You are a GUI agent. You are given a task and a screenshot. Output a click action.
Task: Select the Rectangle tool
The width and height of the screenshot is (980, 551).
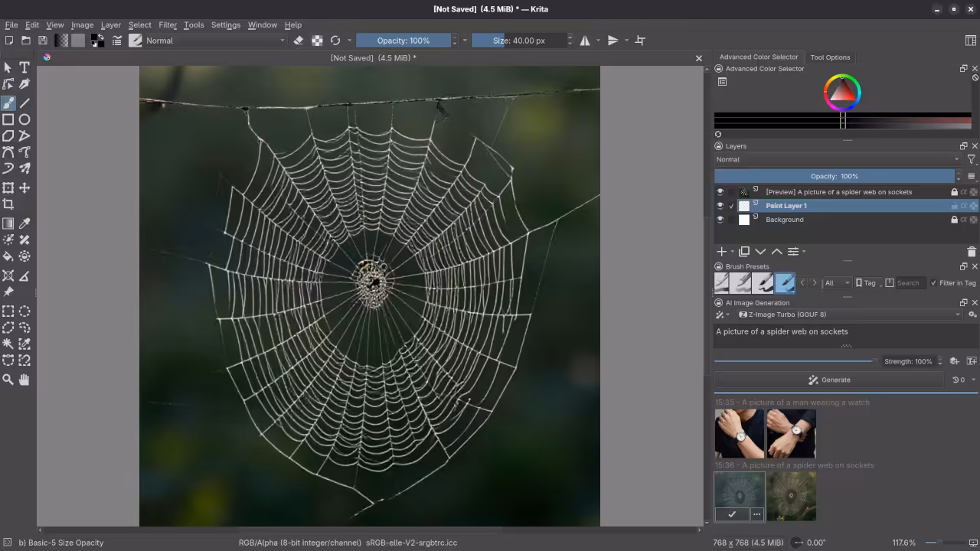pyautogui.click(x=8, y=119)
